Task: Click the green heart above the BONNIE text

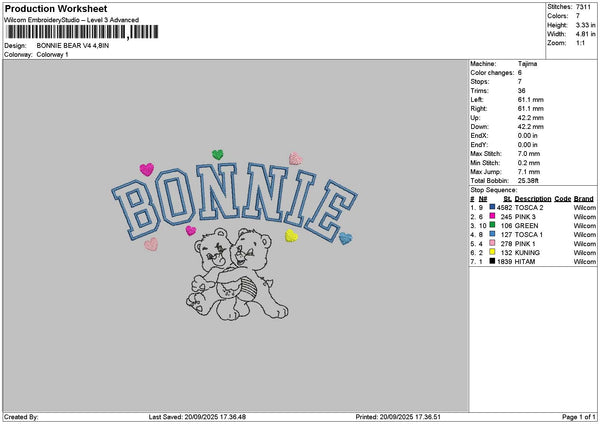Action: 217,155
